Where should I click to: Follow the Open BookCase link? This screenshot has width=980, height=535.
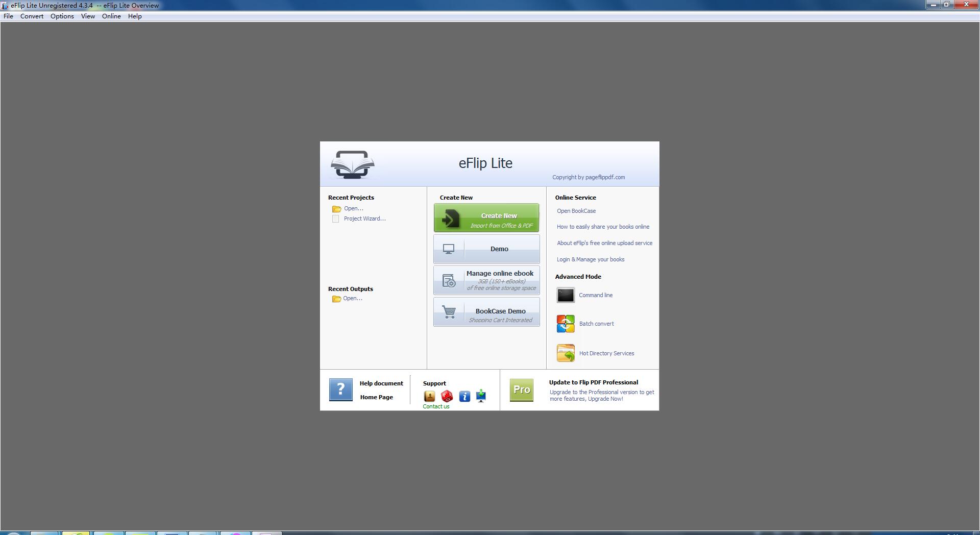pyautogui.click(x=576, y=211)
